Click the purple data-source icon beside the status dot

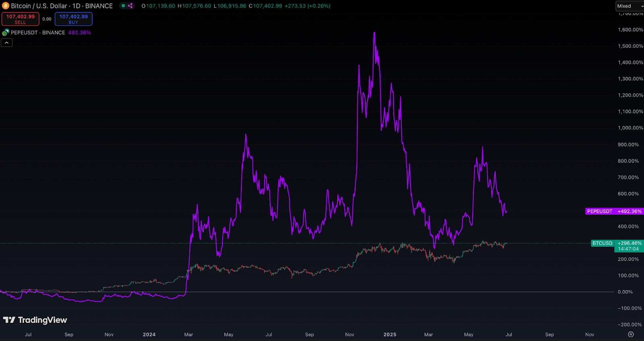point(130,6)
